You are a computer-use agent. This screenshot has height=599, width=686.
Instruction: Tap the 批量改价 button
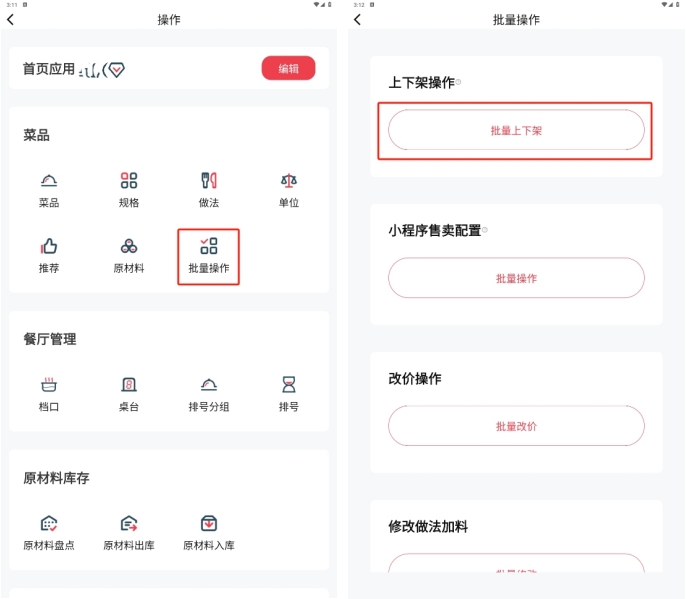click(516, 426)
